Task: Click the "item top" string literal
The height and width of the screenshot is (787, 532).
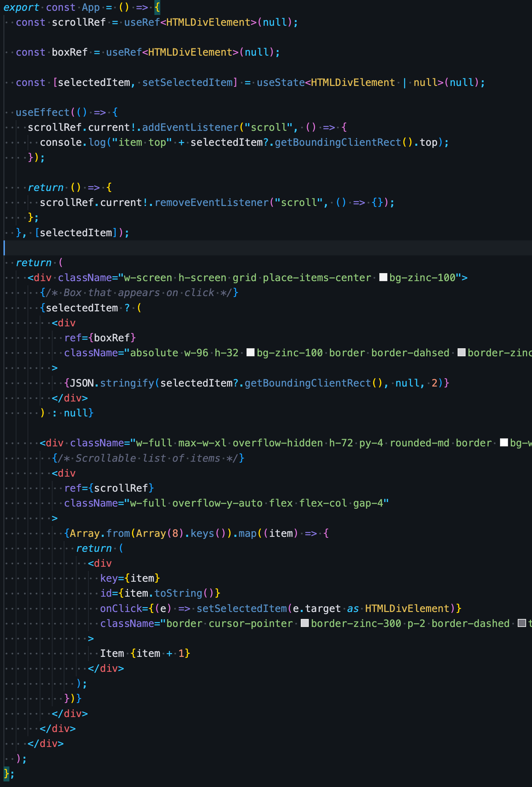Action: (142, 142)
